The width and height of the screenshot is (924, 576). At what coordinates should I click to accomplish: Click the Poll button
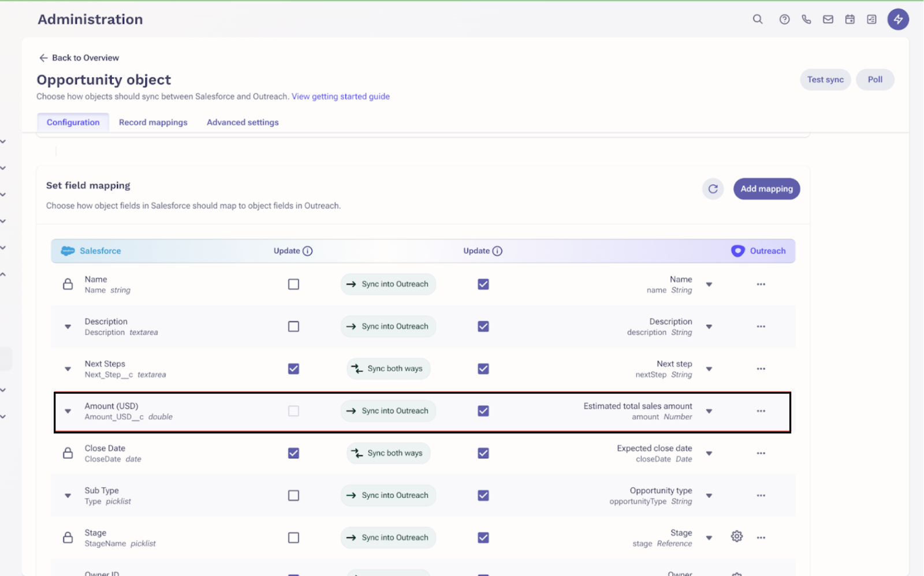pyautogui.click(x=875, y=80)
